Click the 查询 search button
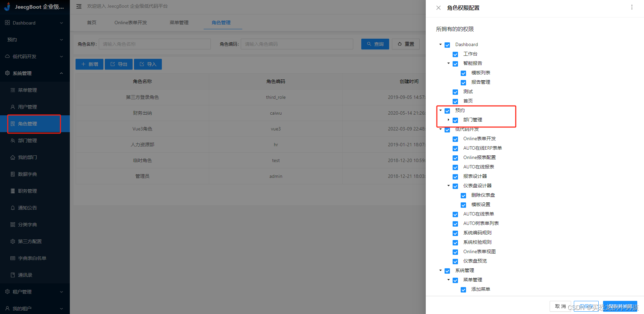This screenshot has width=644, height=314. [x=375, y=44]
